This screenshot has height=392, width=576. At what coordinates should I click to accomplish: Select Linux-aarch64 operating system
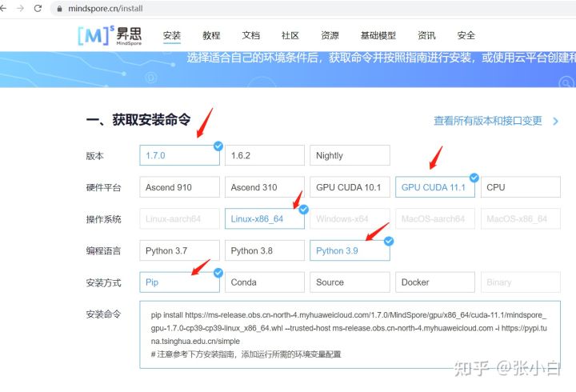click(180, 218)
